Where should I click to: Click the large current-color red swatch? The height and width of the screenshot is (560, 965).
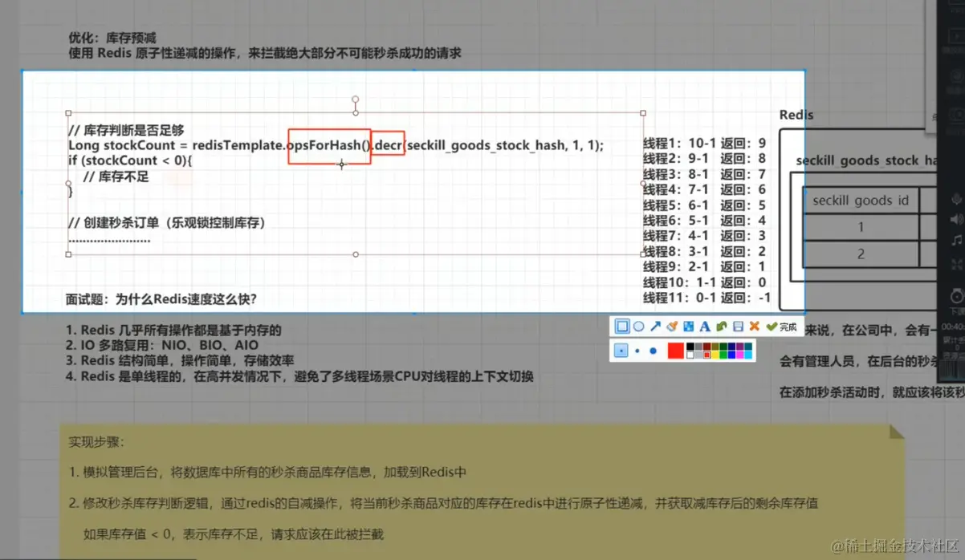676,351
